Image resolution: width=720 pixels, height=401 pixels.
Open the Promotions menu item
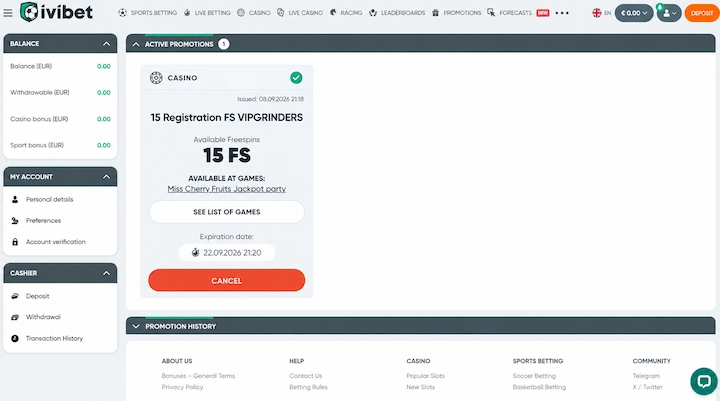462,13
